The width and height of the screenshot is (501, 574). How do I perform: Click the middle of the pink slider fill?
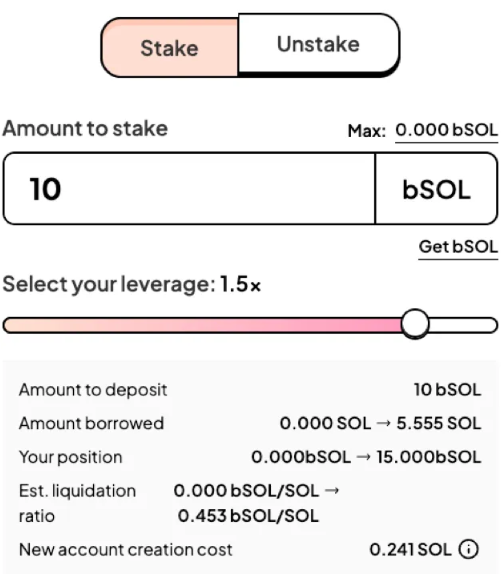[202, 325]
